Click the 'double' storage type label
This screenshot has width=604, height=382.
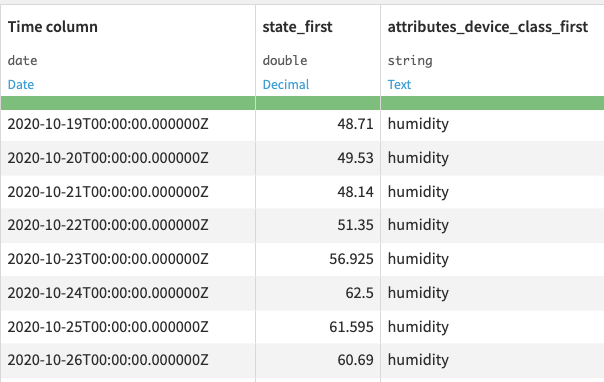285,60
